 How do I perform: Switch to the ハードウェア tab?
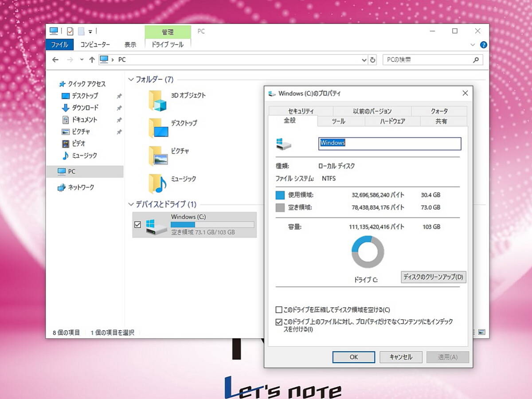[x=392, y=121]
